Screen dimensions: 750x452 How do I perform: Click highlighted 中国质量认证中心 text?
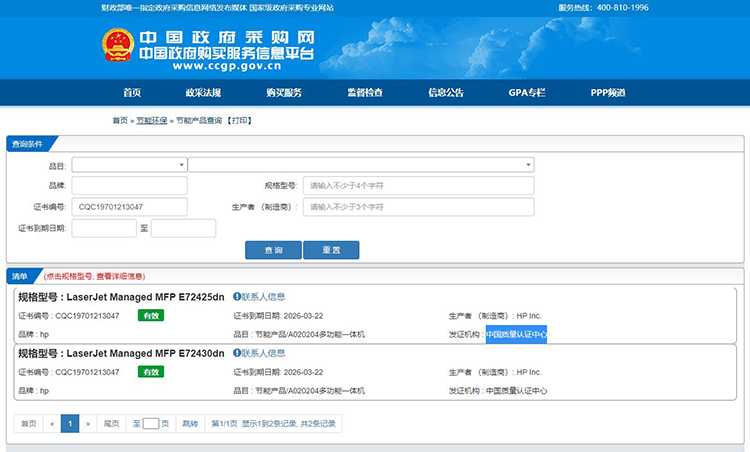(516, 334)
